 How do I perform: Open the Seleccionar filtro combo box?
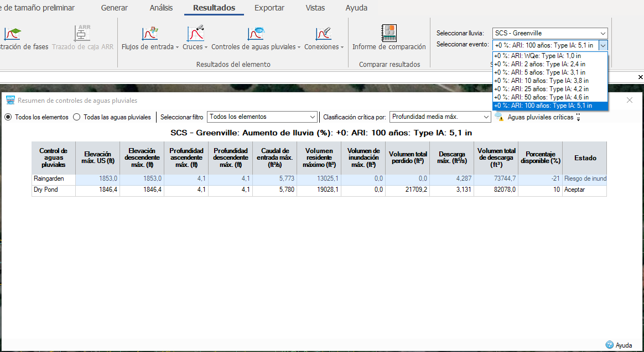point(262,117)
